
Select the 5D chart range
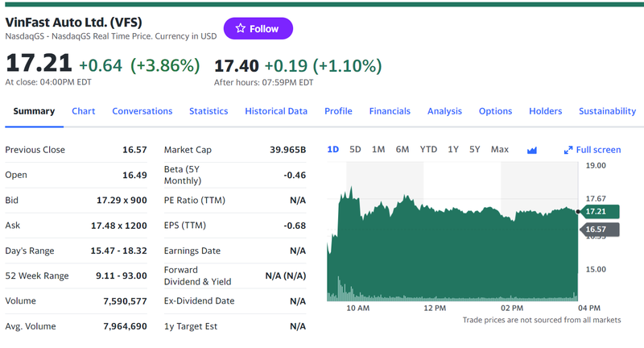coord(355,149)
